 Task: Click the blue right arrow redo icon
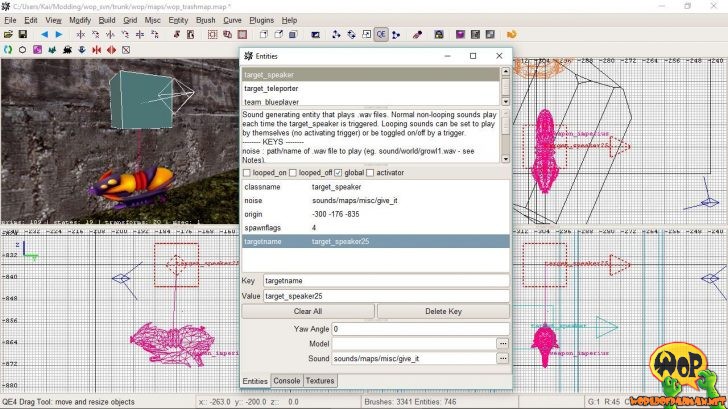(58, 34)
